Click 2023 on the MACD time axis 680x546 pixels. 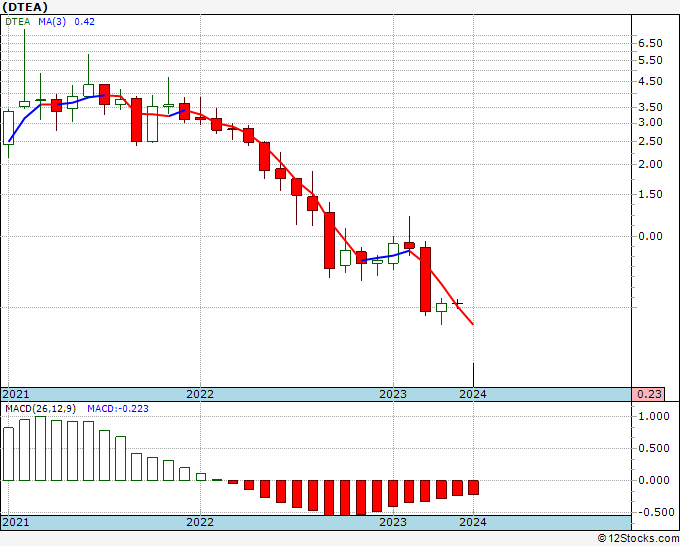(393, 522)
